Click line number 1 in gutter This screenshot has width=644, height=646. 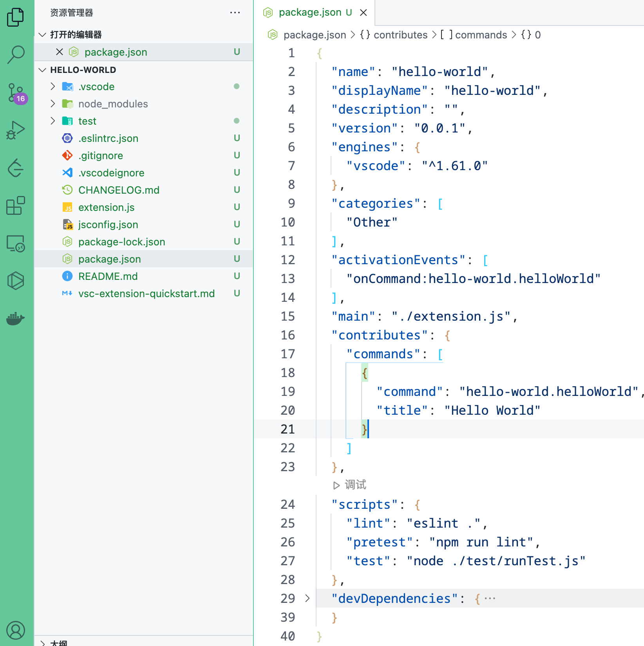click(x=291, y=53)
